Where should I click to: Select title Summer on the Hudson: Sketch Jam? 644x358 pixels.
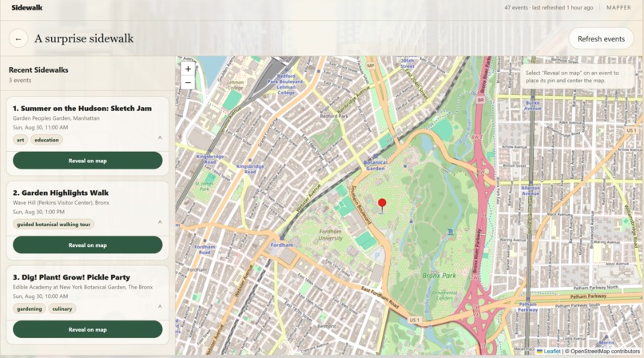point(82,109)
